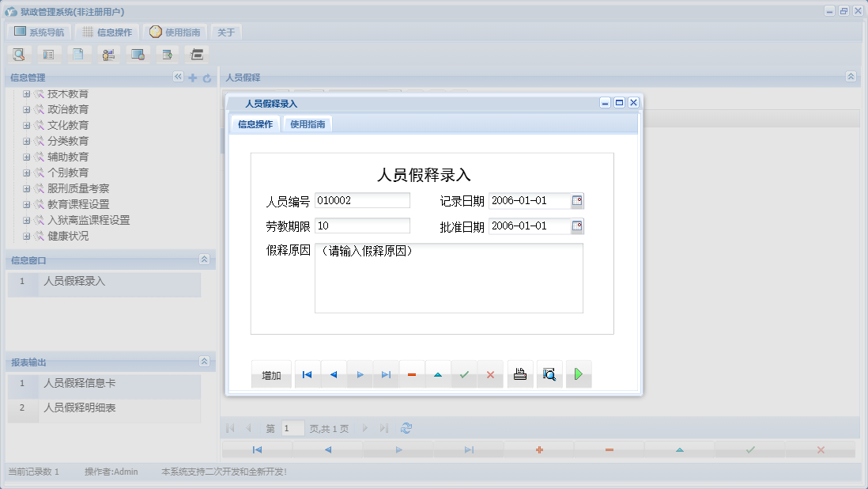Open the 批准日期 calendar picker
The width and height of the screenshot is (868, 489).
579,226
